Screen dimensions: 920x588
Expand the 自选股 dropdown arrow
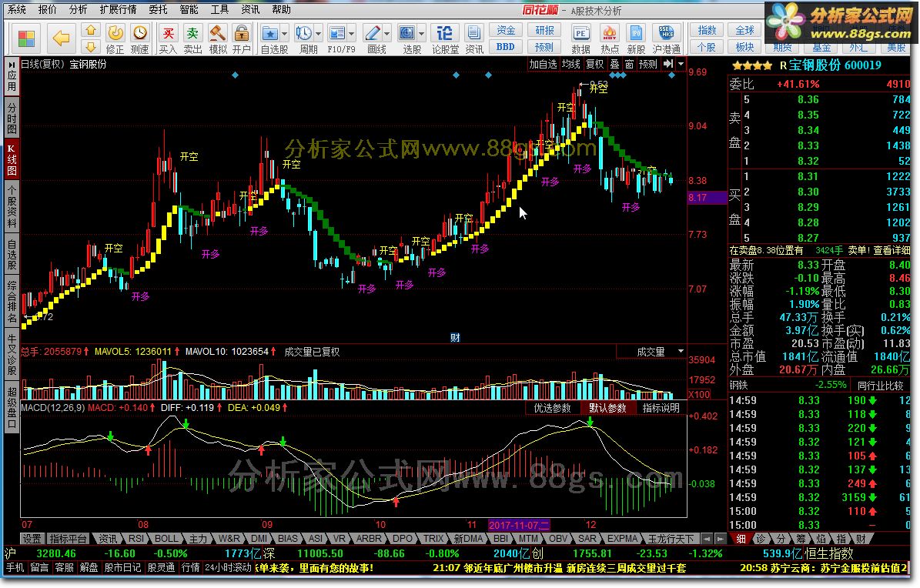coord(285,33)
